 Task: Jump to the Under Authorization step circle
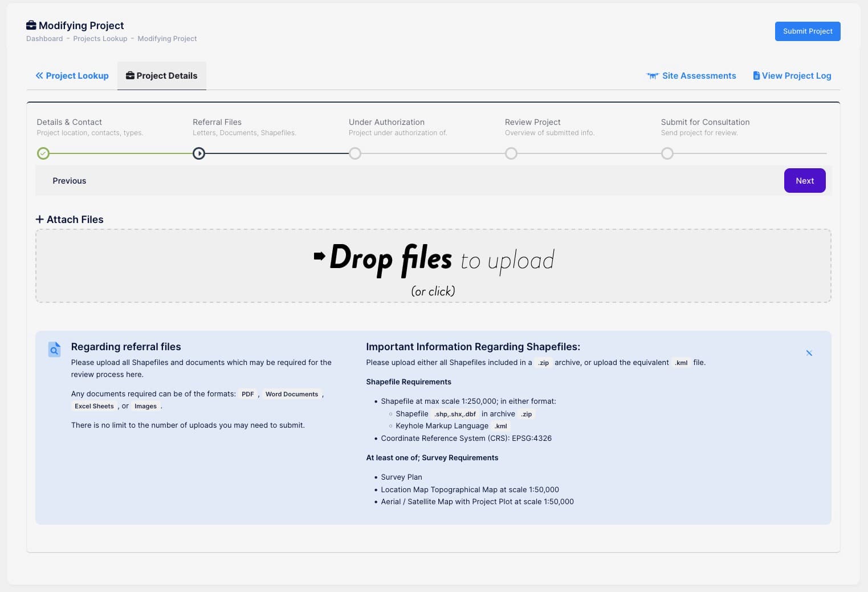click(355, 153)
